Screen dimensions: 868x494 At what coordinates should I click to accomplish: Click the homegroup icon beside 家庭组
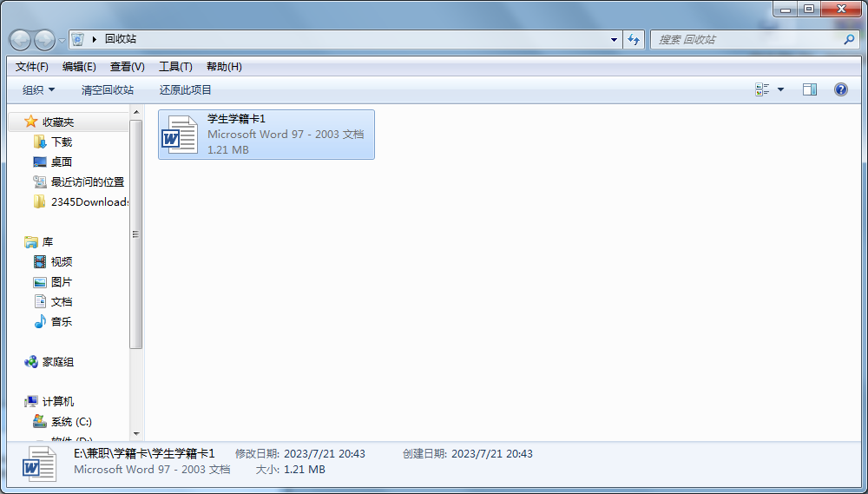click(31, 362)
